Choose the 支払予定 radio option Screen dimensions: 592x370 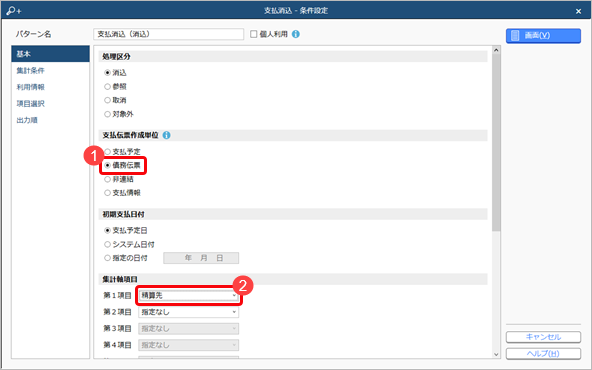click(x=107, y=151)
